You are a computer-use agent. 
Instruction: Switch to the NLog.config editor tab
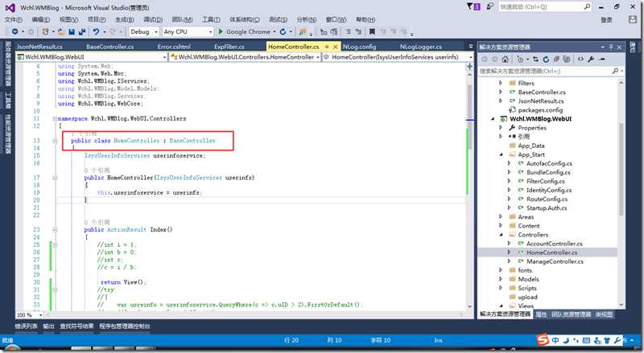tap(359, 47)
